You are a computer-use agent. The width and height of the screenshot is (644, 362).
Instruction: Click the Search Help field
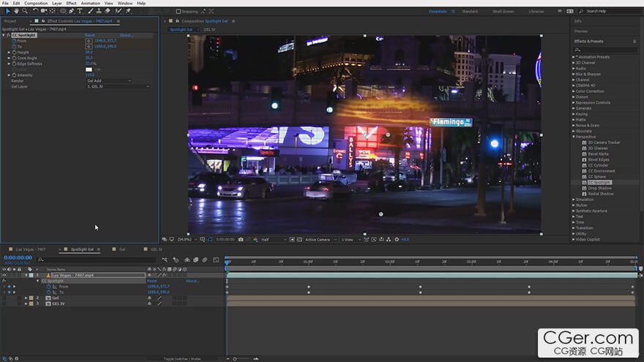(x=610, y=12)
